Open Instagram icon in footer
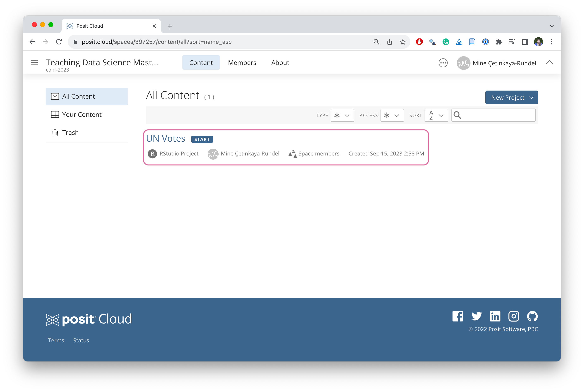Viewport: 584px width, 392px height. 514,316
